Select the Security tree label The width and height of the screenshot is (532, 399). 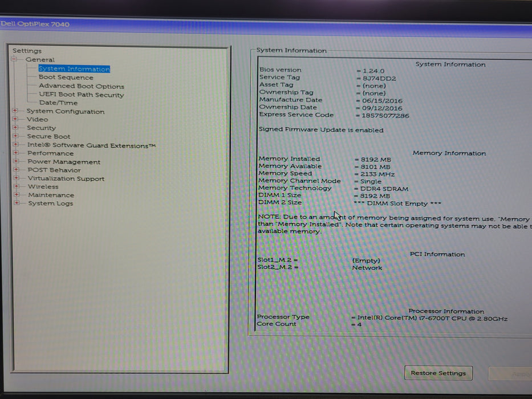click(x=42, y=128)
